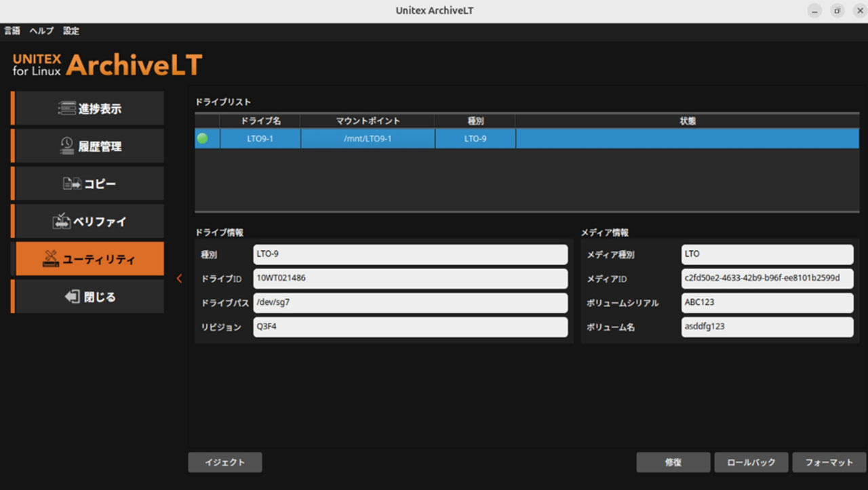Click the ボリュームシリアル field ABC123

click(x=767, y=303)
